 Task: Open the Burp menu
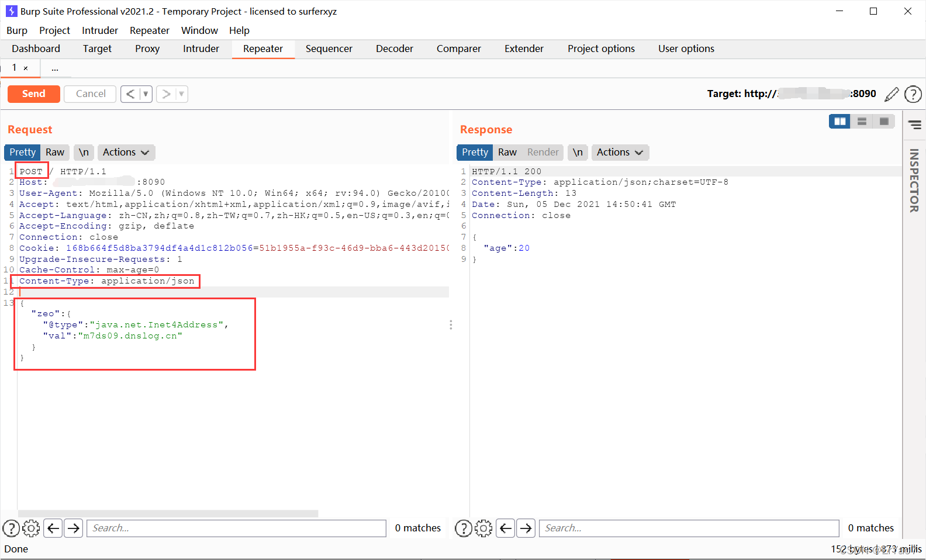[x=17, y=30]
